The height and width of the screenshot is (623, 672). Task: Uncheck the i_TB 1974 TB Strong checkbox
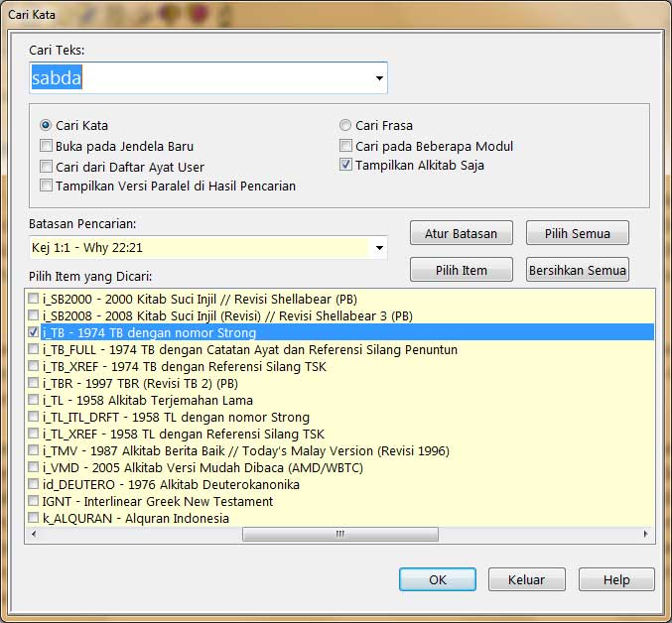coord(33,332)
